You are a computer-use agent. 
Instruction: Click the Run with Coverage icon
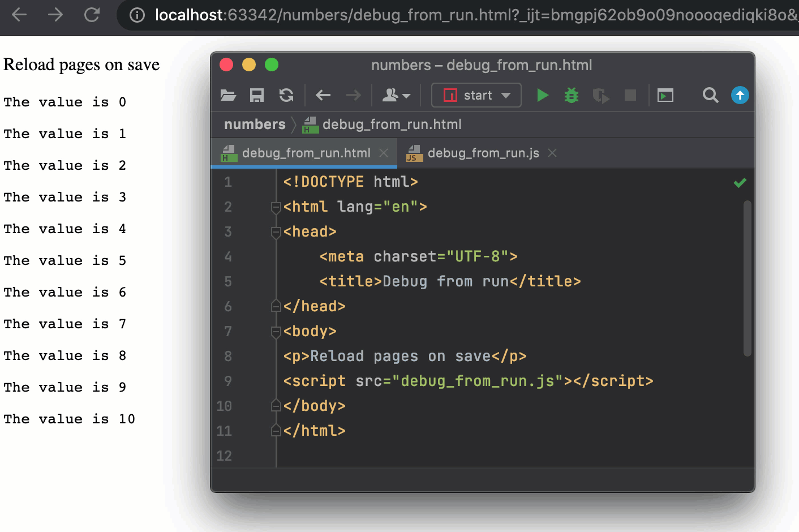pyautogui.click(x=601, y=95)
